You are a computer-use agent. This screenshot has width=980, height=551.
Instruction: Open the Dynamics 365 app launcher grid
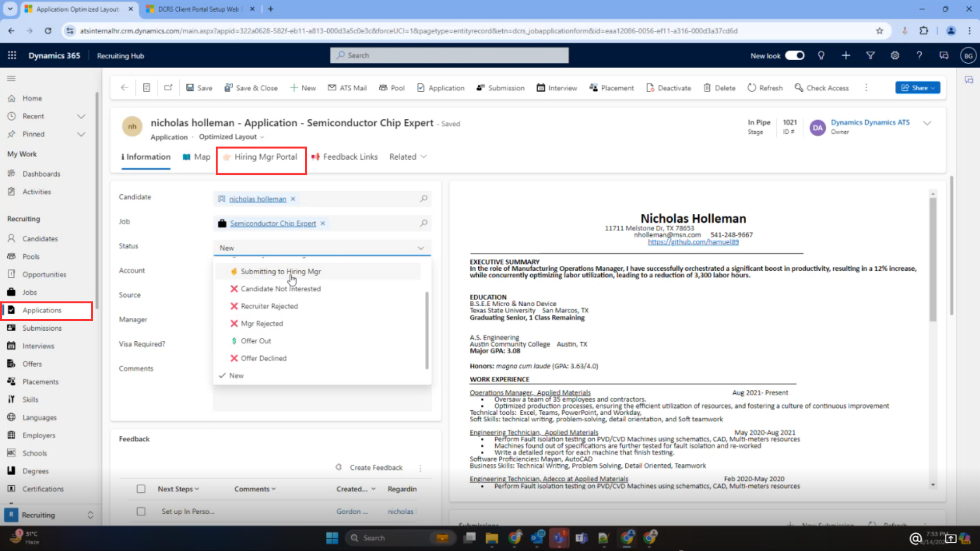12,56
